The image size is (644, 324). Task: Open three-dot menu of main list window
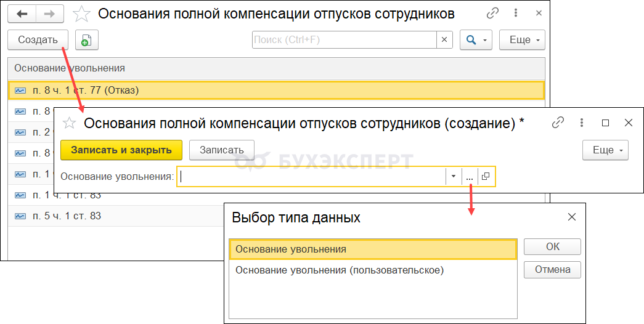tap(516, 14)
